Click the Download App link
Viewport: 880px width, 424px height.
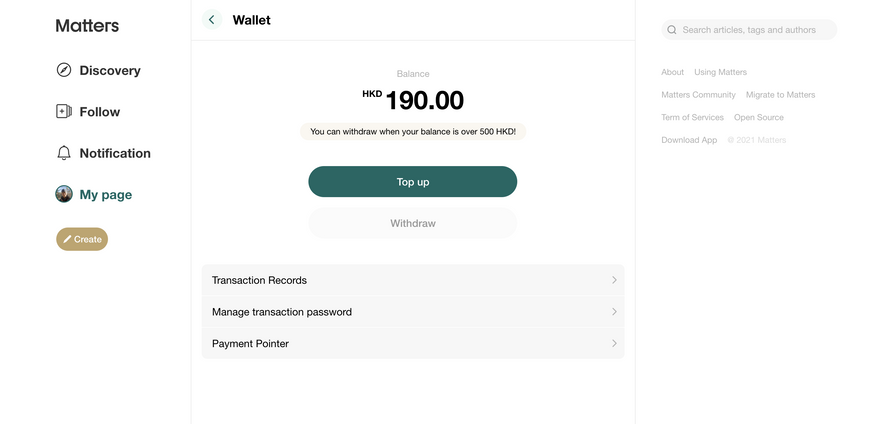(x=689, y=140)
